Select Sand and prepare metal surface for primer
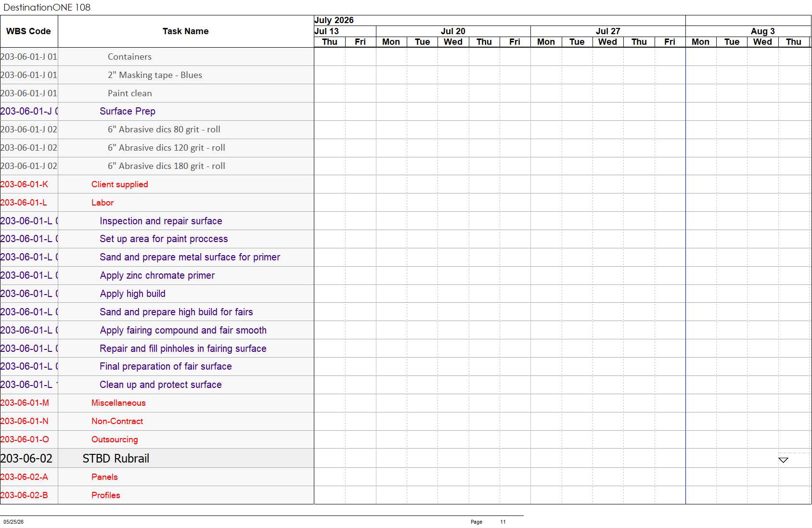 click(x=190, y=257)
